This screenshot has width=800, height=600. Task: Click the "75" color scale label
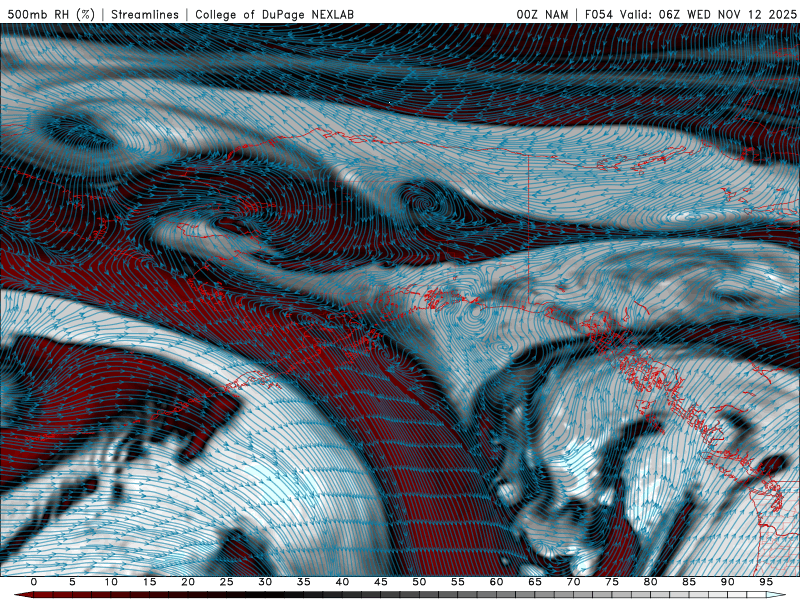point(612,582)
